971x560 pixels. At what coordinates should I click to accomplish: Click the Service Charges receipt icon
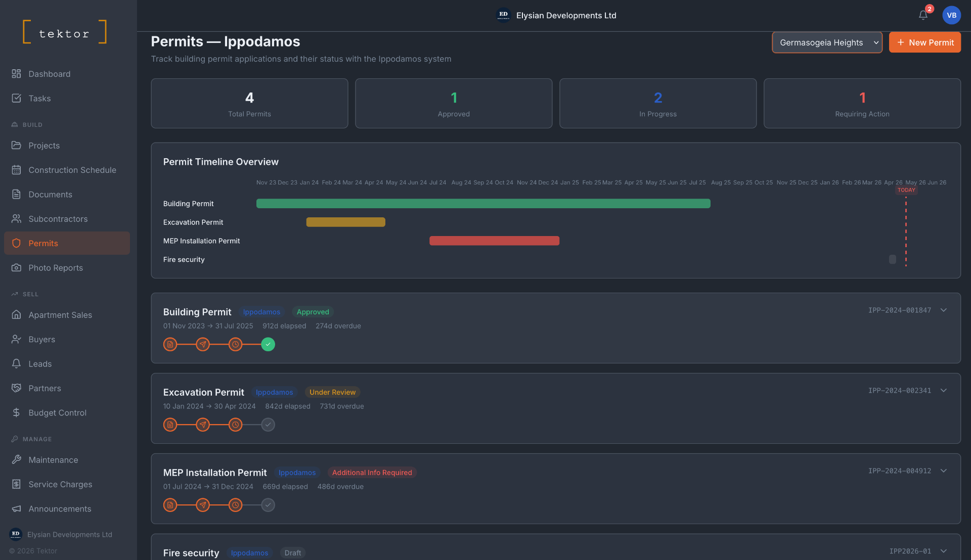[x=16, y=484]
